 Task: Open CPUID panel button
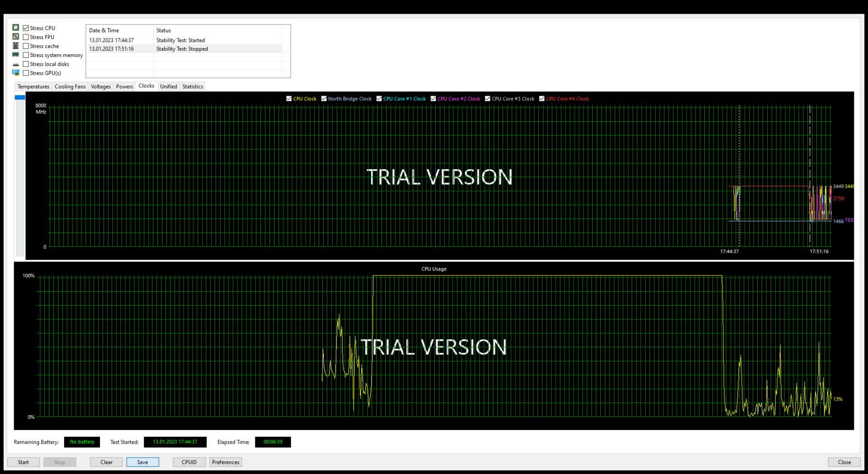[x=189, y=462]
